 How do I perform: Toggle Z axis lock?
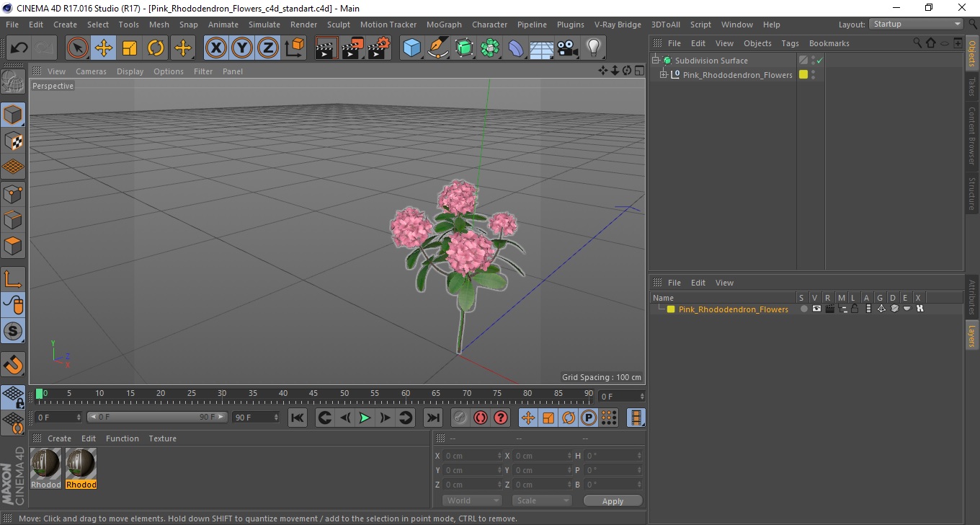click(x=268, y=48)
